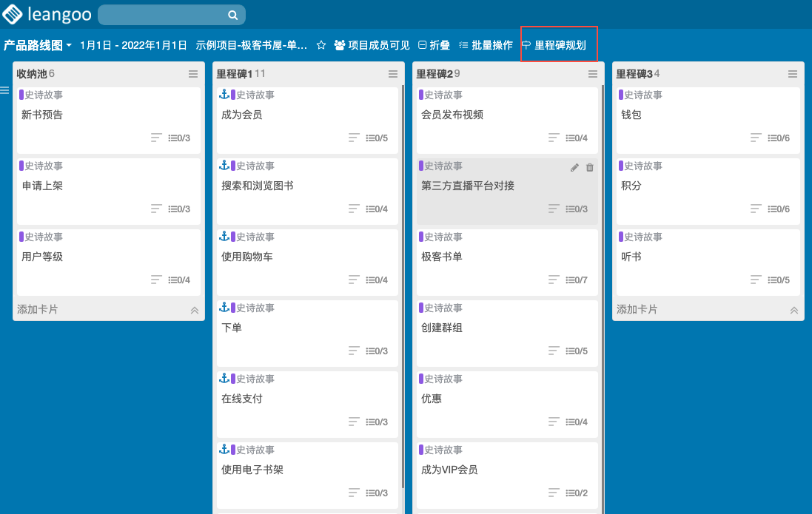Open the 里程碑3 list menu icon
This screenshot has width=812, height=514.
pos(793,74)
